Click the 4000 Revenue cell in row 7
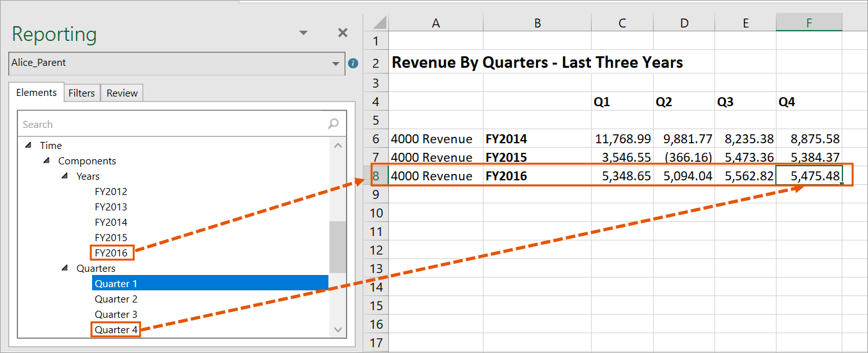868x353 pixels. 436,157
